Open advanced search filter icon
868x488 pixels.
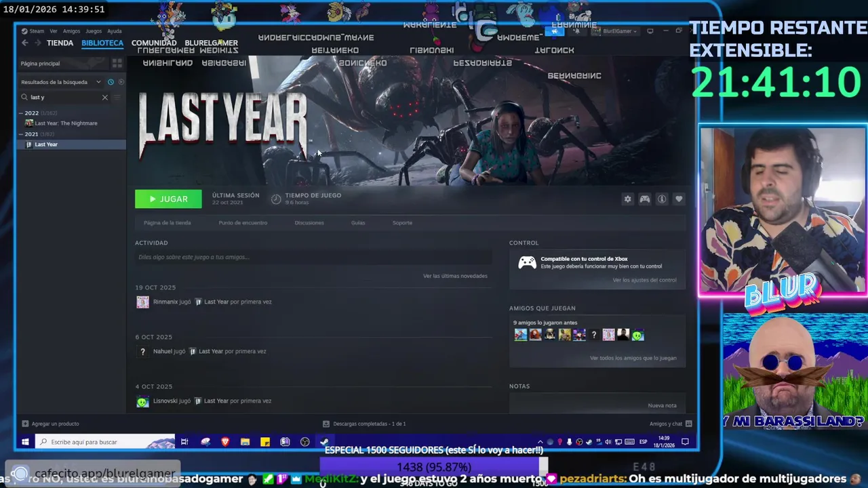tap(117, 98)
